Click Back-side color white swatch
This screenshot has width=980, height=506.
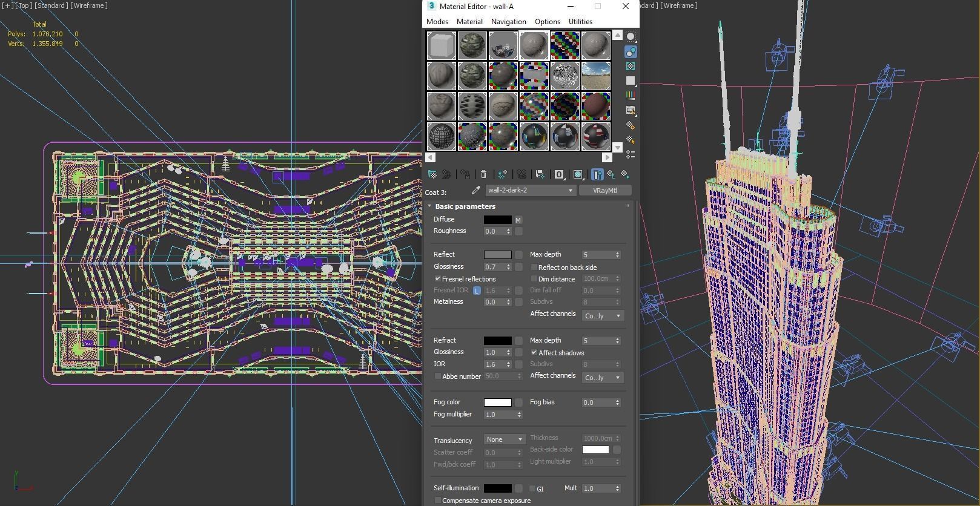[595, 450]
